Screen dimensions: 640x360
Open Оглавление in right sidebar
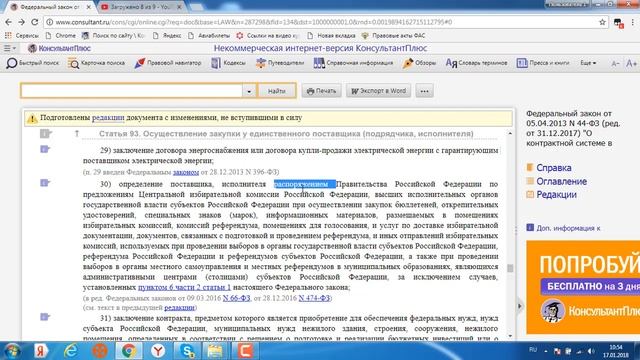(561, 181)
